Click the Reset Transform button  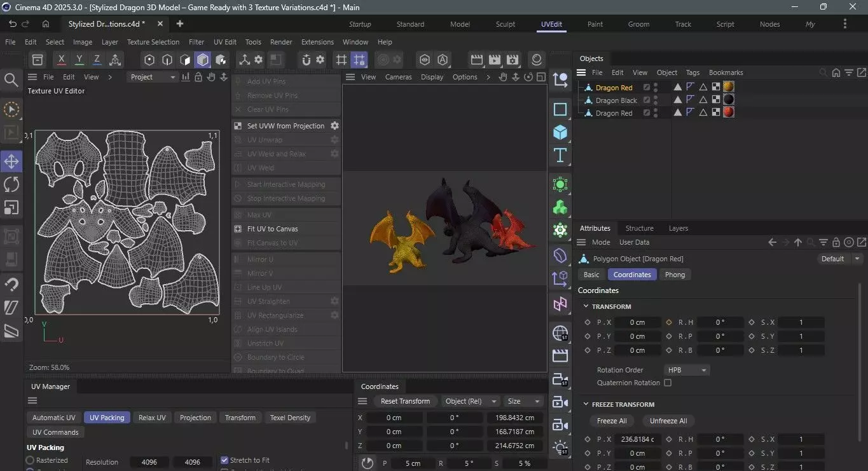[x=405, y=401]
